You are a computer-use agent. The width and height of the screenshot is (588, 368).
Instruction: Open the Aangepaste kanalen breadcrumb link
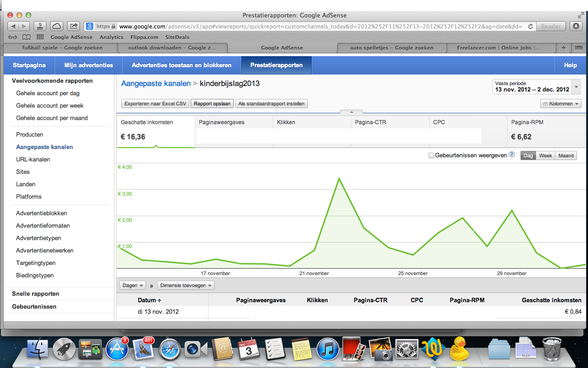pos(156,84)
